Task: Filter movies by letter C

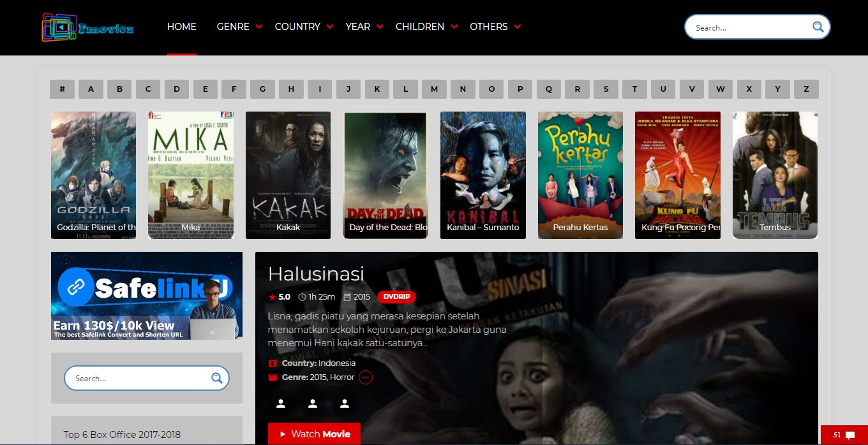Action: (x=148, y=89)
